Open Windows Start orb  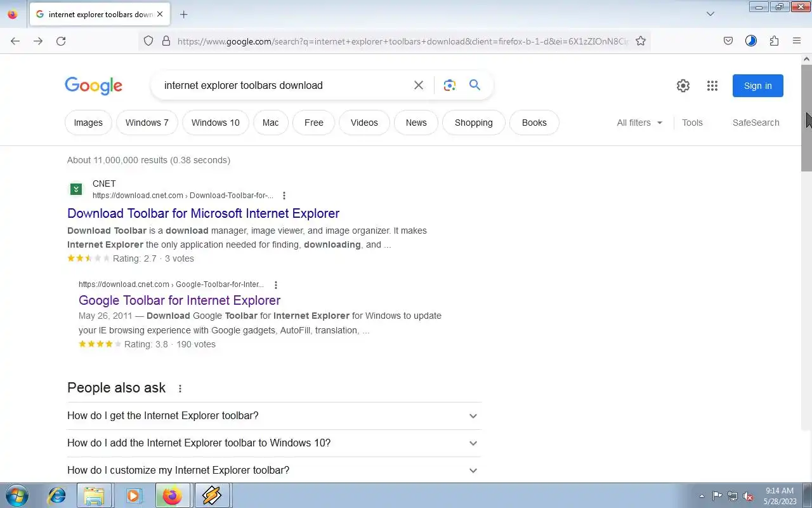click(x=17, y=495)
